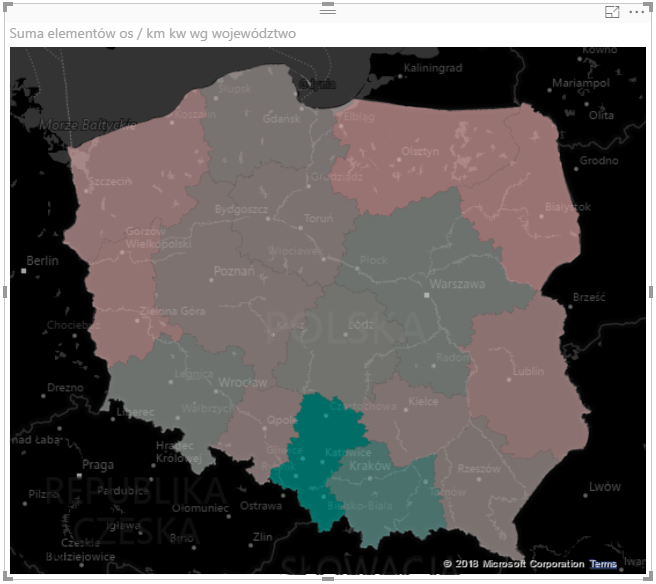Screen dimensions: 656x584
Task: Select the teal region containing Kraków
Action: click(385, 490)
